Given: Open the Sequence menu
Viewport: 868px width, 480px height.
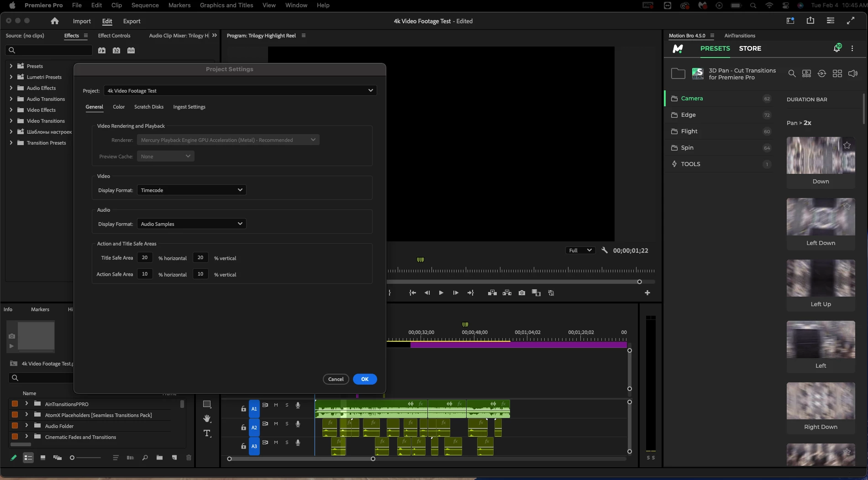Looking at the screenshot, I should (145, 5).
